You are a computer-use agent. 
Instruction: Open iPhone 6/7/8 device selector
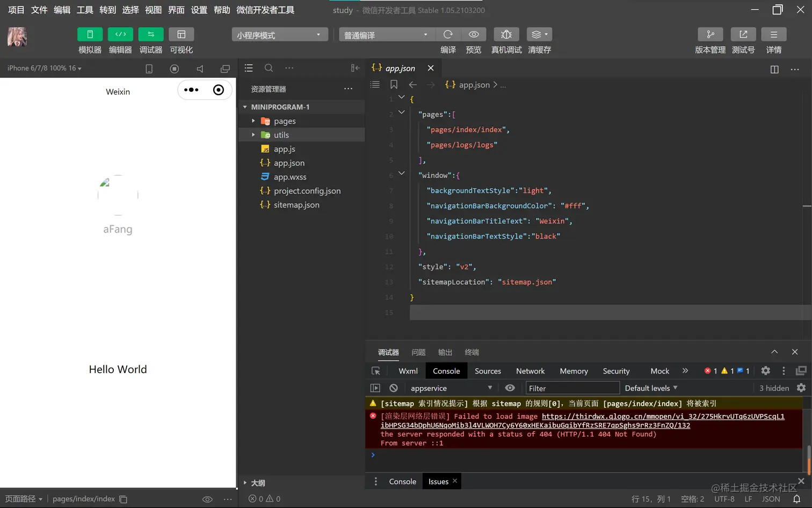45,68
